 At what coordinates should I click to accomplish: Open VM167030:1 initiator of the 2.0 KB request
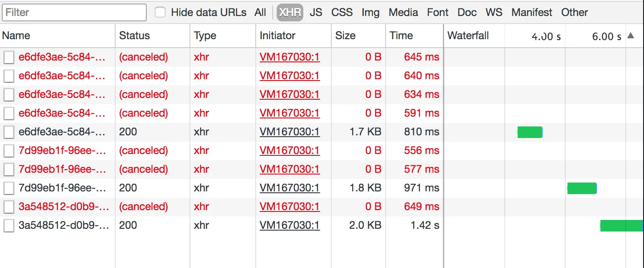pyautogui.click(x=290, y=225)
